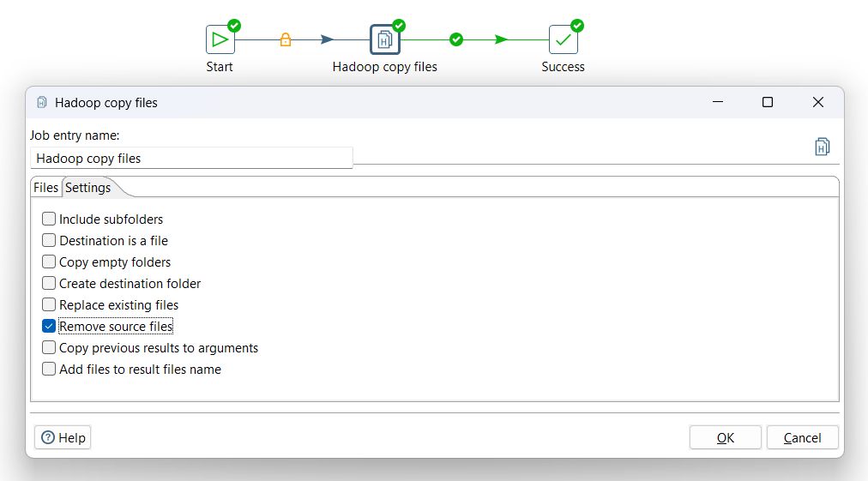Click the Hadoop icon beside the job entry name

pos(822,147)
